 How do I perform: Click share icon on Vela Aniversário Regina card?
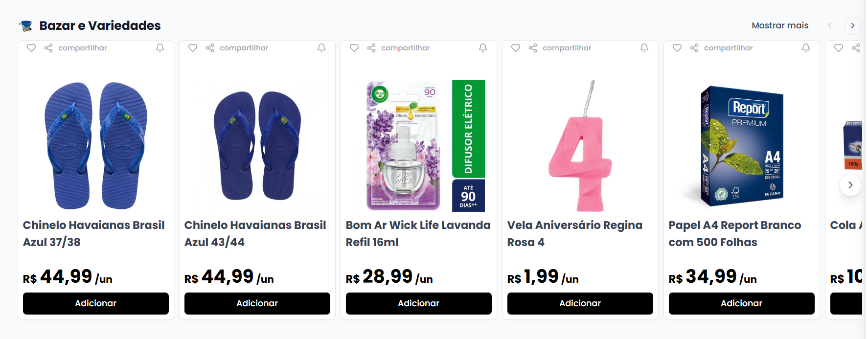click(x=533, y=48)
